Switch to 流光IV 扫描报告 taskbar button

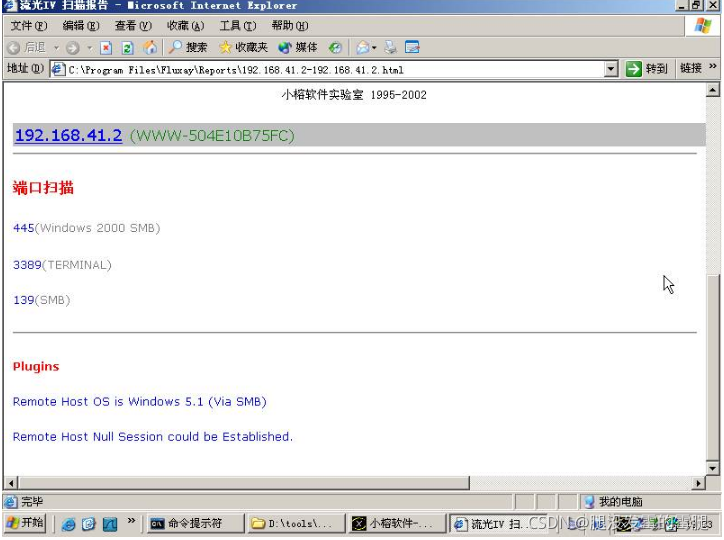pyautogui.click(x=497, y=523)
